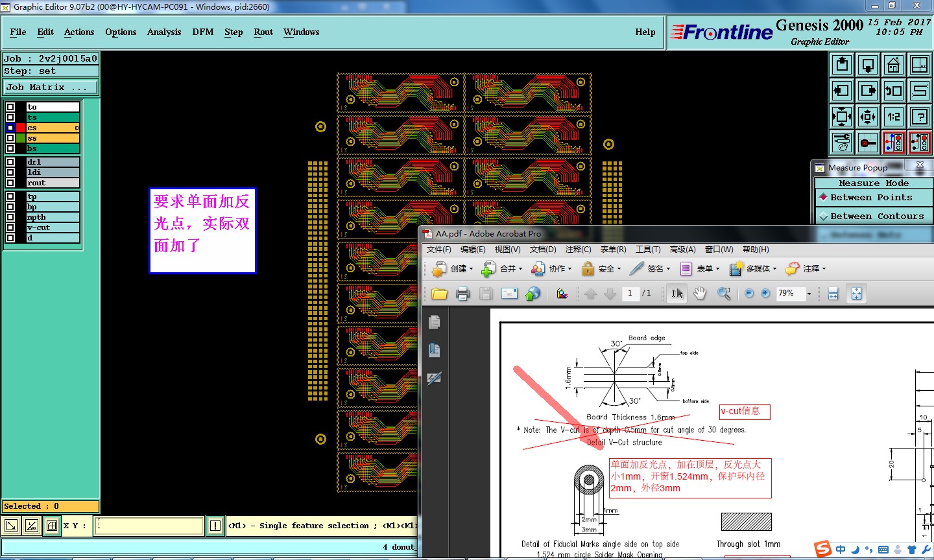The height and width of the screenshot is (560, 934).
Task: Select the hand tool in Acrobat
Action: [700, 294]
